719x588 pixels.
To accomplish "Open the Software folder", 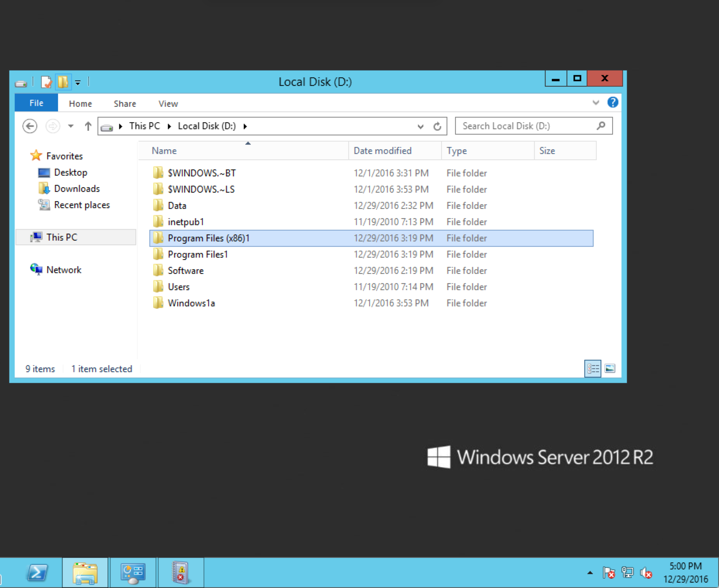I will [x=186, y=270].
